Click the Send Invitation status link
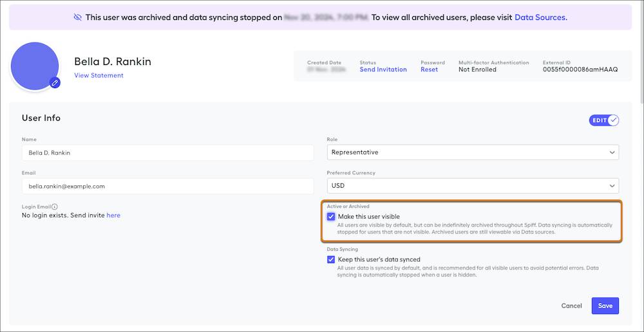 (383, 69)
